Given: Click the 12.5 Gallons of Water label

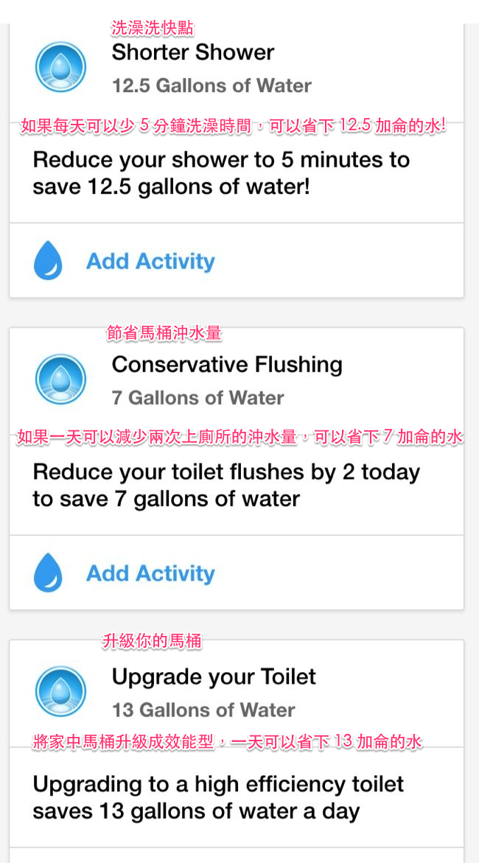Looking at the screenshot, I should [x=211, y=85].
